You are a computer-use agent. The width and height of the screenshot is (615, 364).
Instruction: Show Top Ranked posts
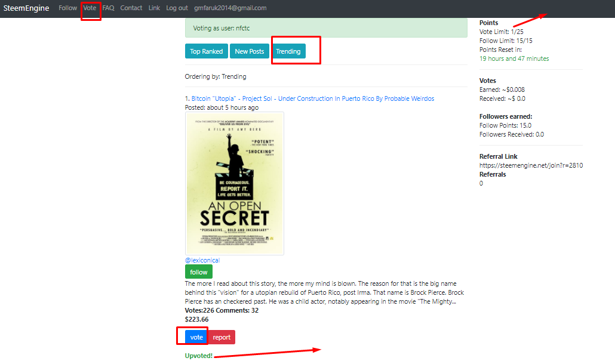click(207, 51)
